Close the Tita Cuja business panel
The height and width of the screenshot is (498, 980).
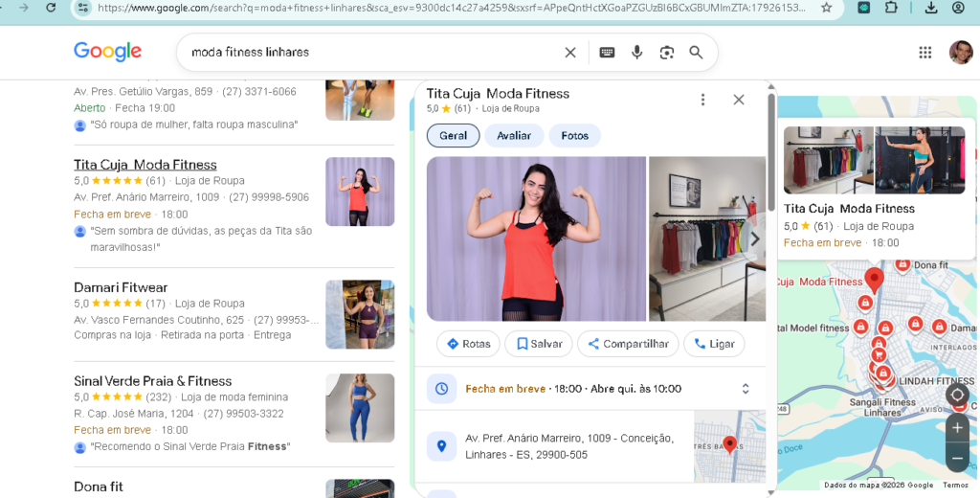[x=739, y=100]
